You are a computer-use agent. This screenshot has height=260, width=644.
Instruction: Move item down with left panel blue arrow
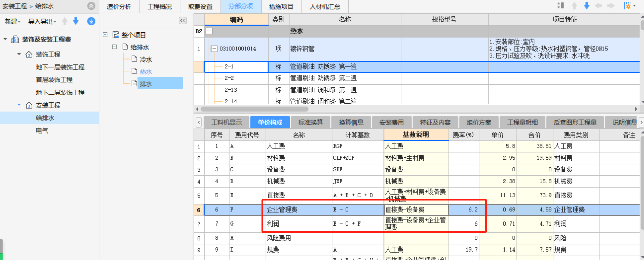coord(76,21)
